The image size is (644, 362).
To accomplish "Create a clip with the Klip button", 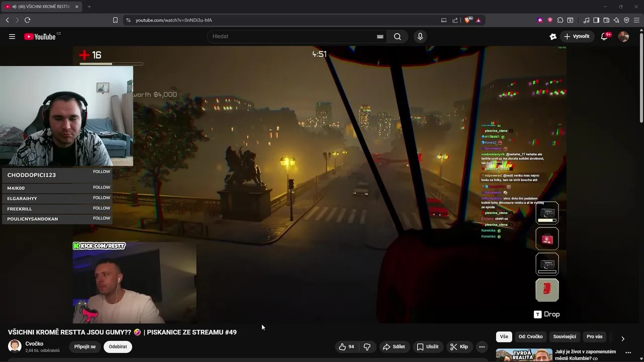I will tap(459, 346).
